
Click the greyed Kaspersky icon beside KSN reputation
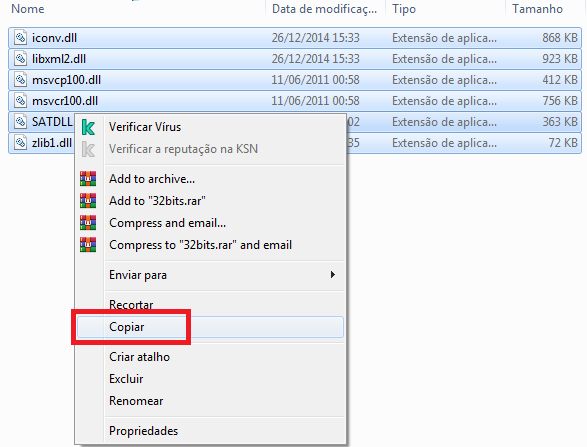(x=88, y=149)
